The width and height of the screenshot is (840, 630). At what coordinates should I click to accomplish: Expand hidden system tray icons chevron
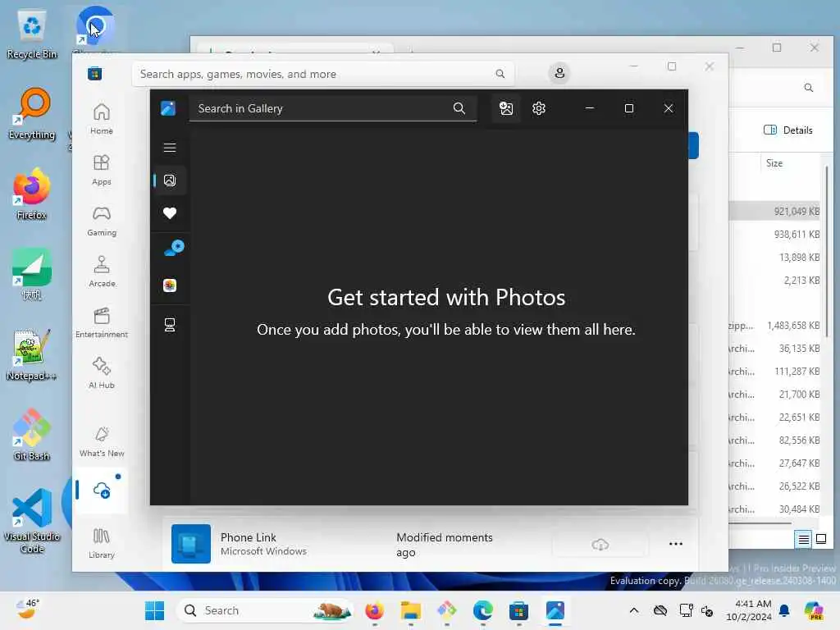coord(634,610)
